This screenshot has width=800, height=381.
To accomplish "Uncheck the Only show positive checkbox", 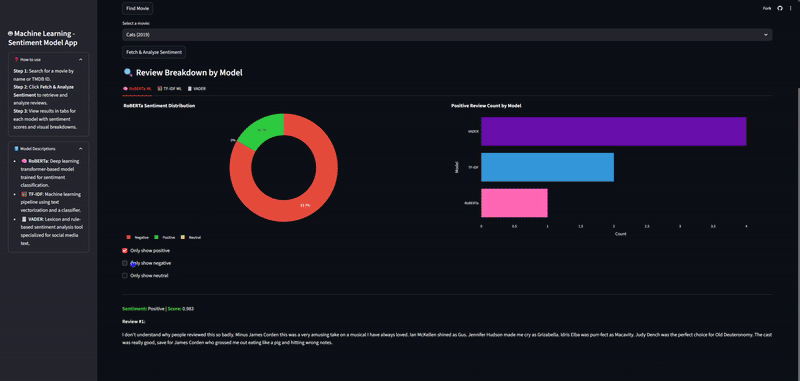I will [x=125, y=250].
